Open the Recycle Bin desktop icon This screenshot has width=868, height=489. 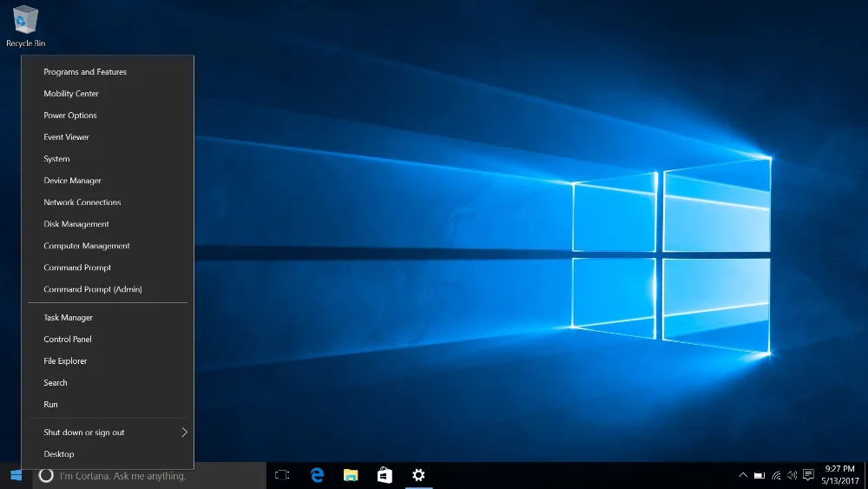point(25,26)
